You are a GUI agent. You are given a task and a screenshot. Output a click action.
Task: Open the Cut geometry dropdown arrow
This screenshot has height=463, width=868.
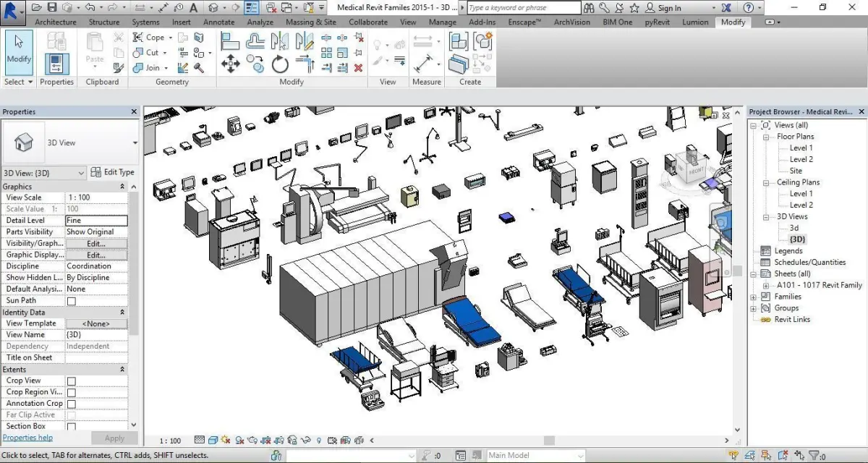[165, 53]
